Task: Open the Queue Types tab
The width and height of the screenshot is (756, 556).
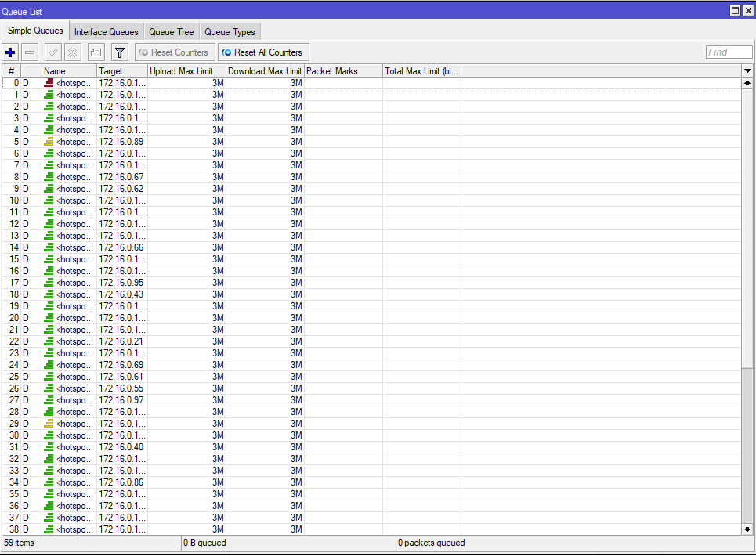Action: click(x=230, y=32)
